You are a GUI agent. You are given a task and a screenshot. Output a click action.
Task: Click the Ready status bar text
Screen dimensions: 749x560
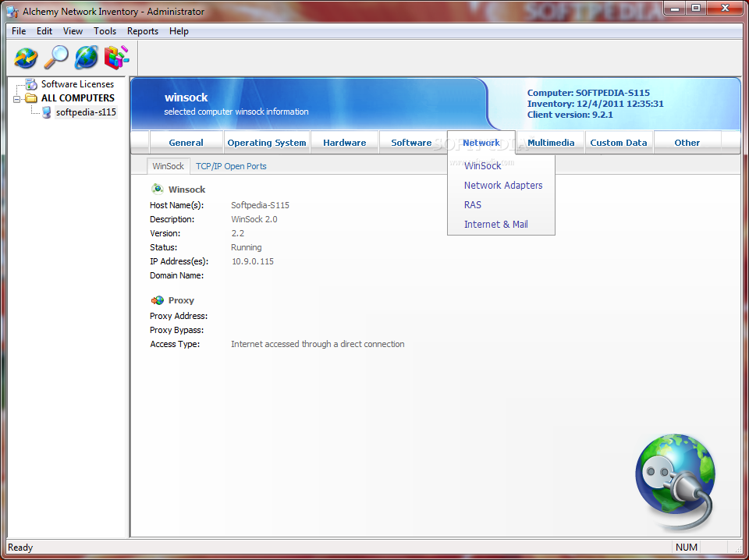click(x=20, y=548)
